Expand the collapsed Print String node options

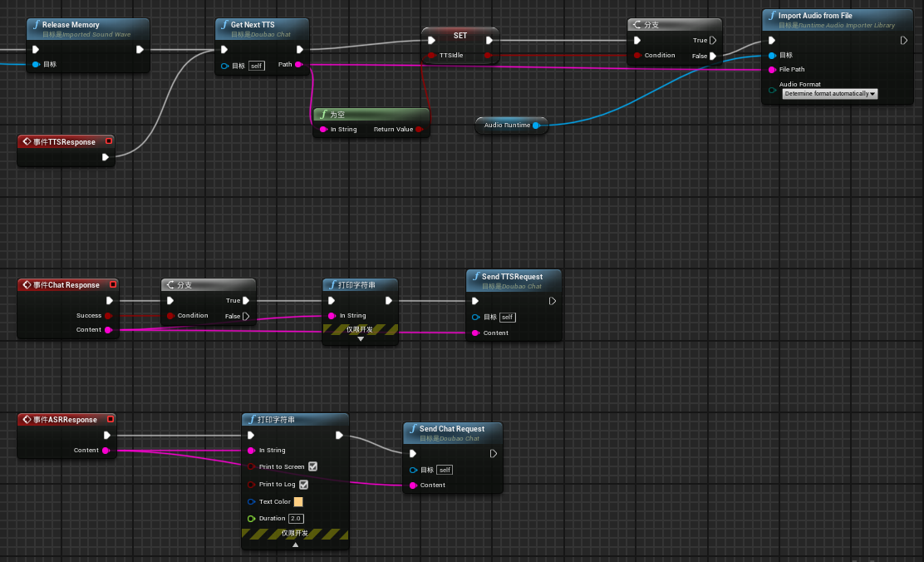361,339
